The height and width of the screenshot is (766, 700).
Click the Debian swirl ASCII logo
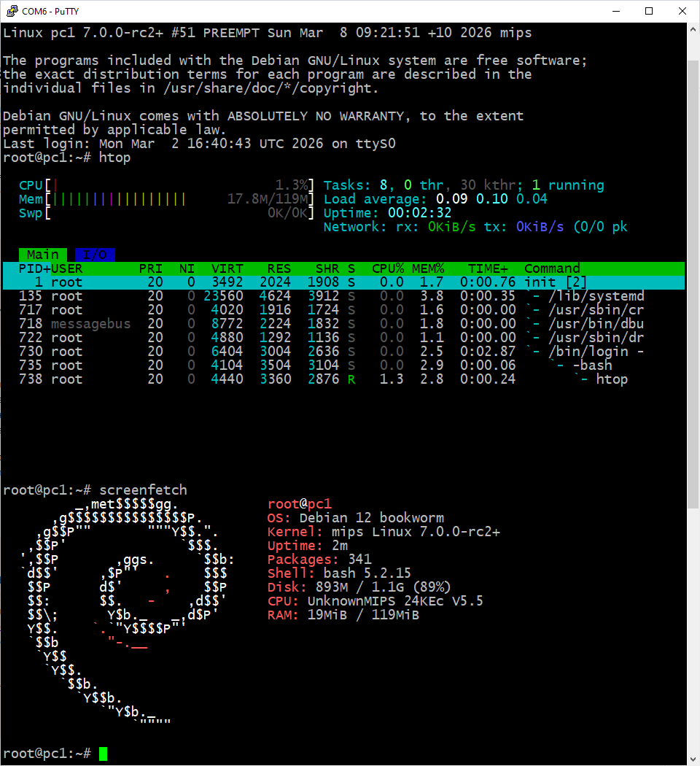pos(127,611)
